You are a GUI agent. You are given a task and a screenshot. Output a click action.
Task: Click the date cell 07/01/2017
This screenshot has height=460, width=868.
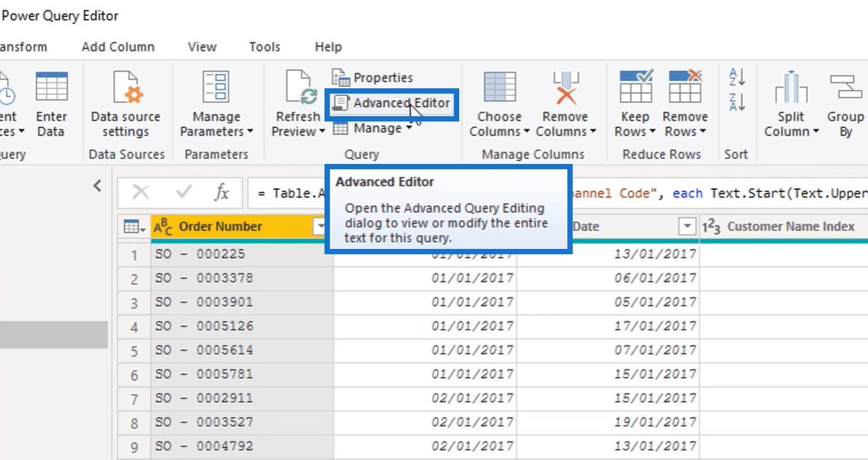coord(608,350)
